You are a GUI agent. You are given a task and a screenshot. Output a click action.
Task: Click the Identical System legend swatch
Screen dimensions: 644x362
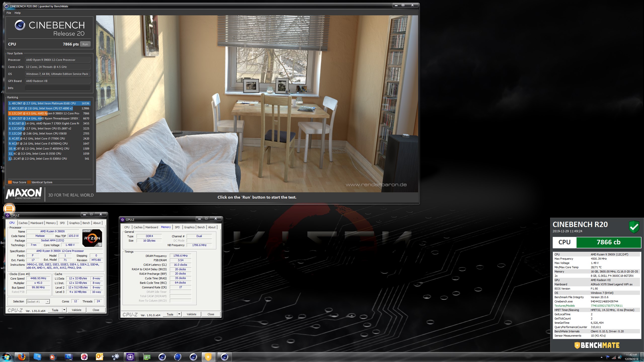29,182
